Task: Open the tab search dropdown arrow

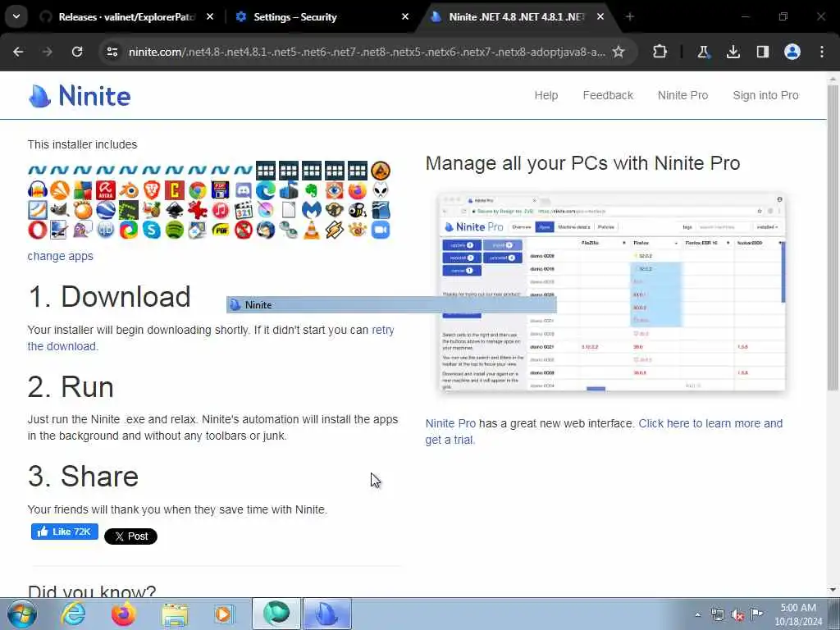Action: point(16,16)
